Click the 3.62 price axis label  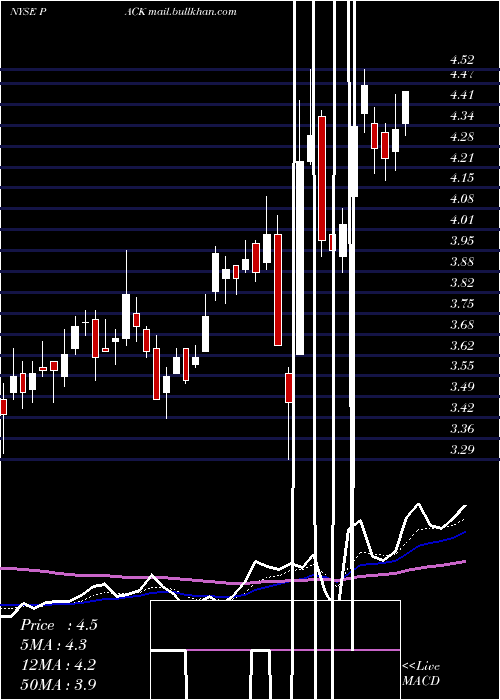point(462,345)
